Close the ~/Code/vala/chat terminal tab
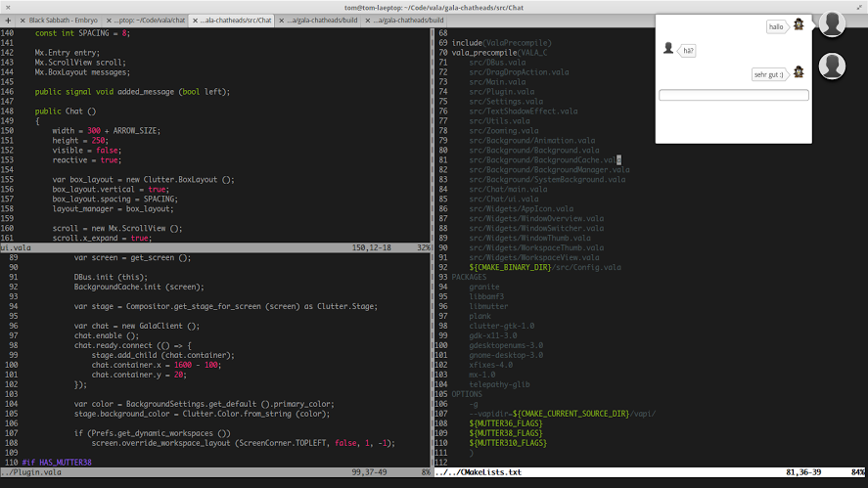 (x=109, y=20)
